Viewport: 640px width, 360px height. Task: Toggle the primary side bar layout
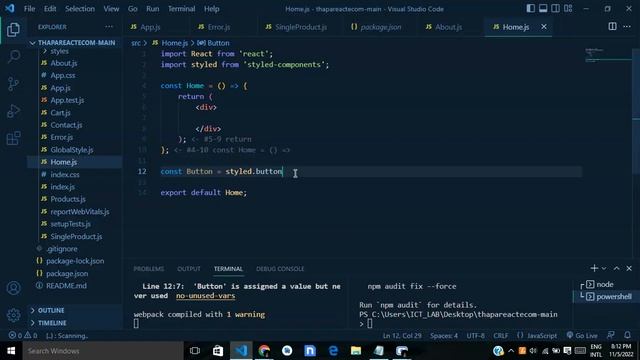(x=530, y=8)
